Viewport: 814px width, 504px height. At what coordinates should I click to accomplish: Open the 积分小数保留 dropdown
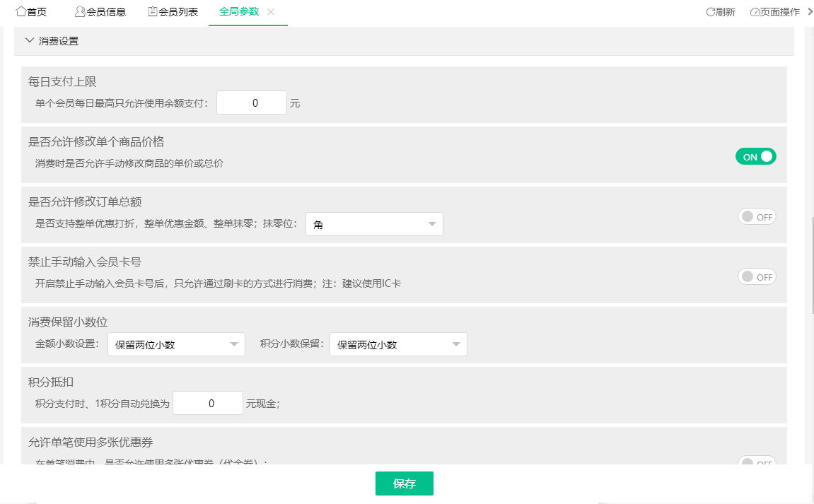pyautogui.click(x=397, y=344)
